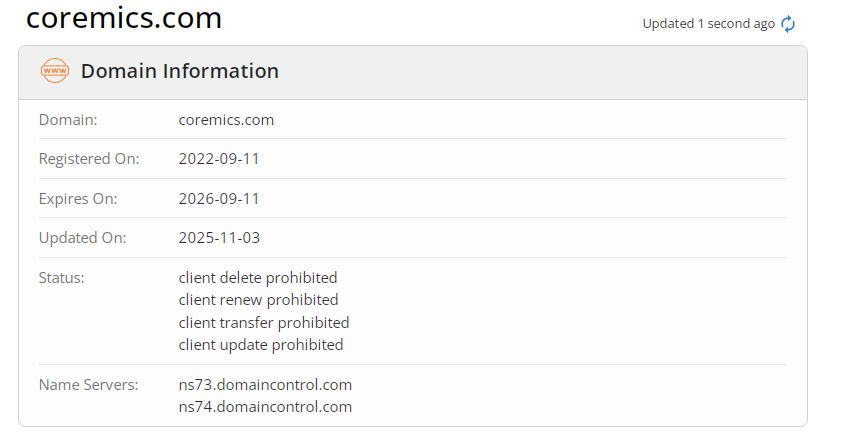Click the orange www globe icon
The image size is (846, 435).
54,71
